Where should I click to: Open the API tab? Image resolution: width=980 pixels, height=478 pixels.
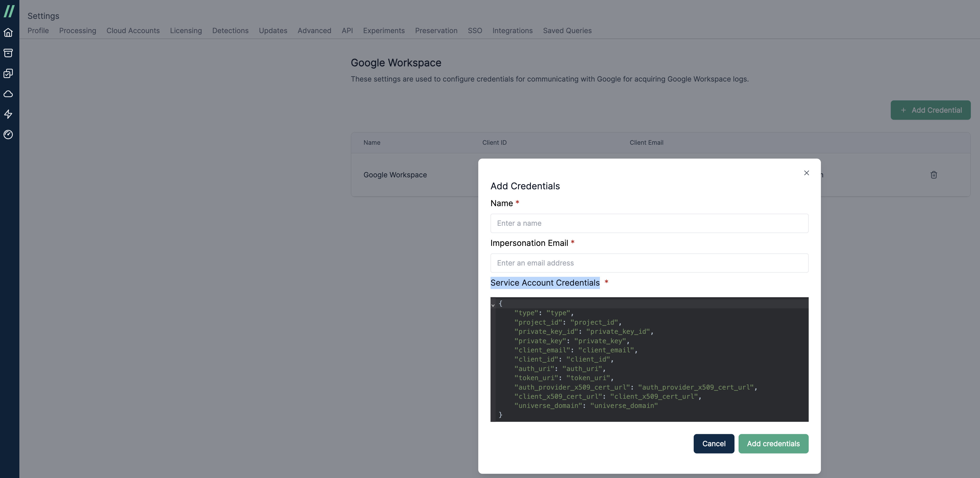pyautogui.click(x=347, y=30)
